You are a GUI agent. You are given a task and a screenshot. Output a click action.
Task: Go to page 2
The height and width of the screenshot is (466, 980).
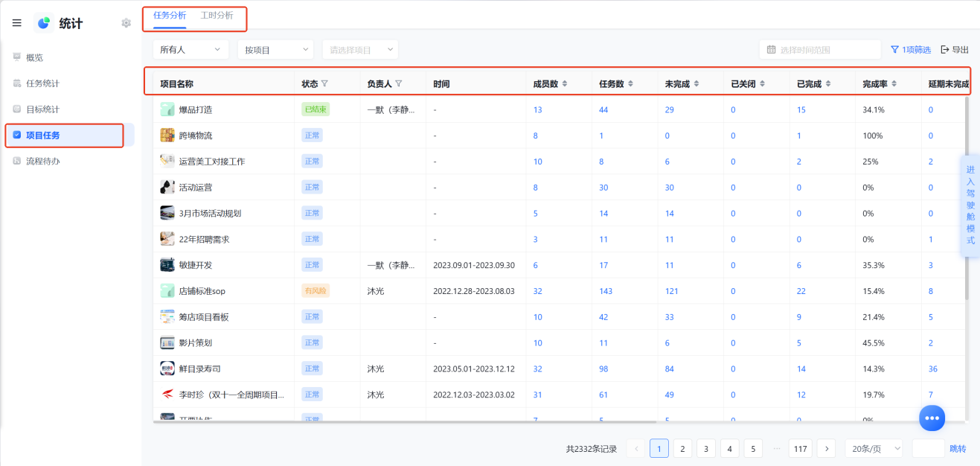[682, 449]
